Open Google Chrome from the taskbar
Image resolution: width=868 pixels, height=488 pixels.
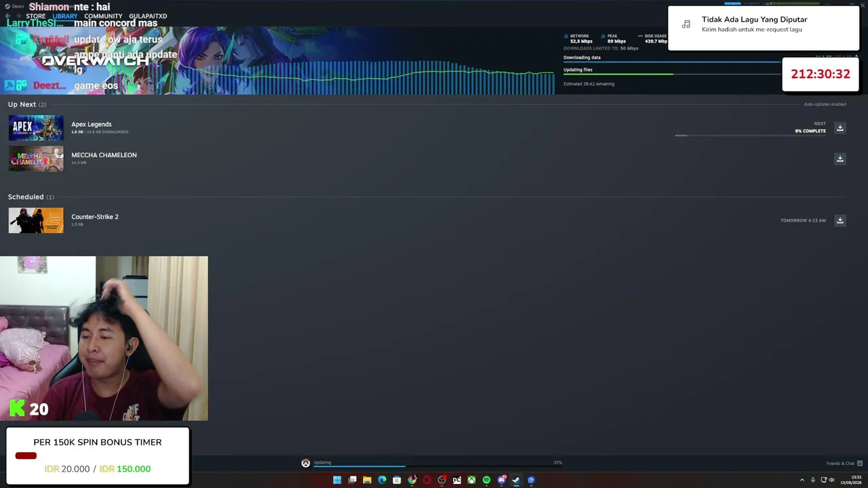click(x=412, y=480)
